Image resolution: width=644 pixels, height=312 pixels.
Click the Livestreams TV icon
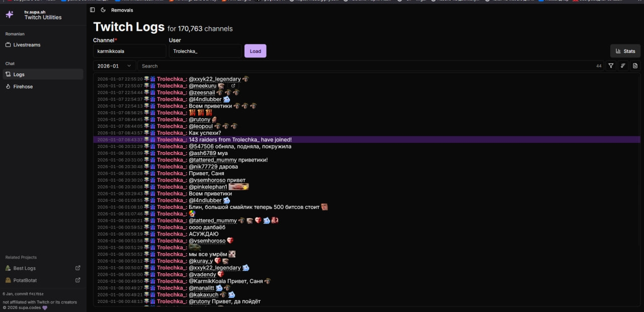click(8, 45)
